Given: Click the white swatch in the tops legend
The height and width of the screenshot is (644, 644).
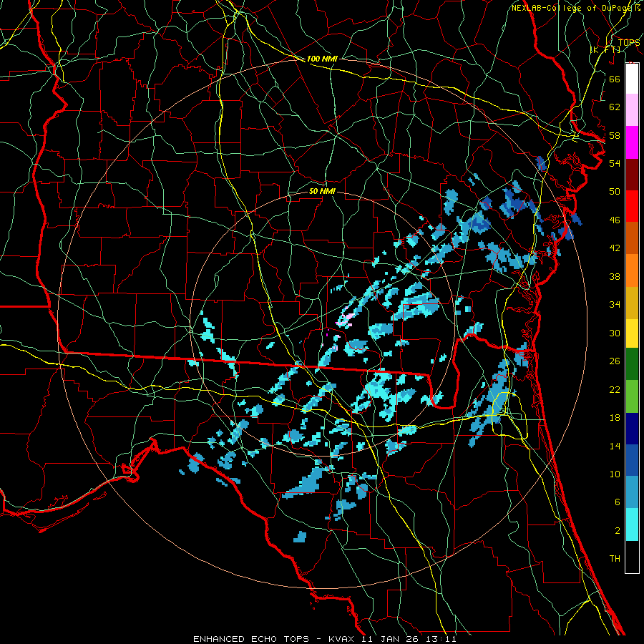Looking at the screenshot, I should click(x=632, y=79).
